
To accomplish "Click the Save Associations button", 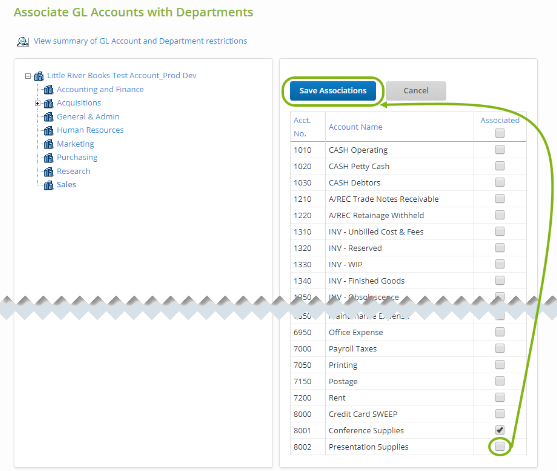I will click(x=333, y=91).
